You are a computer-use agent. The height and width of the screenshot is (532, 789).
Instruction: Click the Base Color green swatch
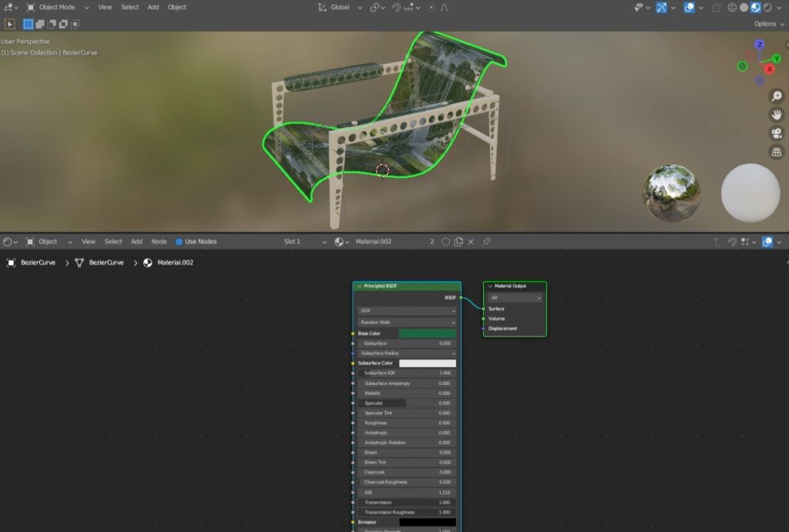pos(428,333)
